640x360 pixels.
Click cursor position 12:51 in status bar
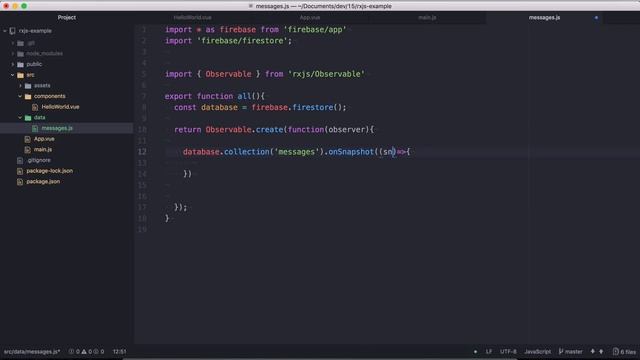coord(120,352)
